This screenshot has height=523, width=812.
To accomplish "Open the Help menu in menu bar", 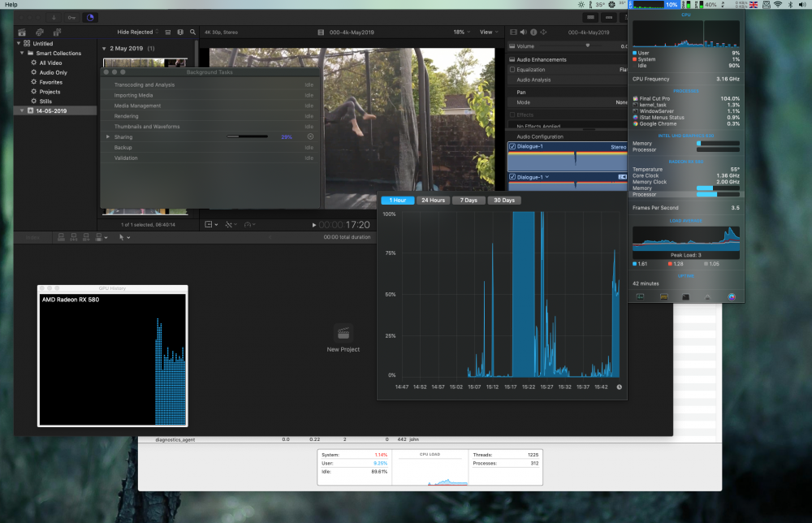I will coord(11,4).
